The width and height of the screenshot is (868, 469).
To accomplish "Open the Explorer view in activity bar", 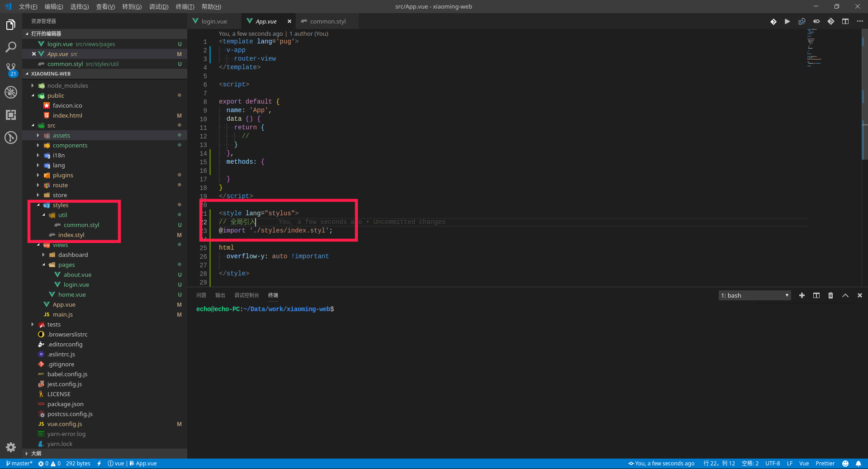I will click(11, 25).
